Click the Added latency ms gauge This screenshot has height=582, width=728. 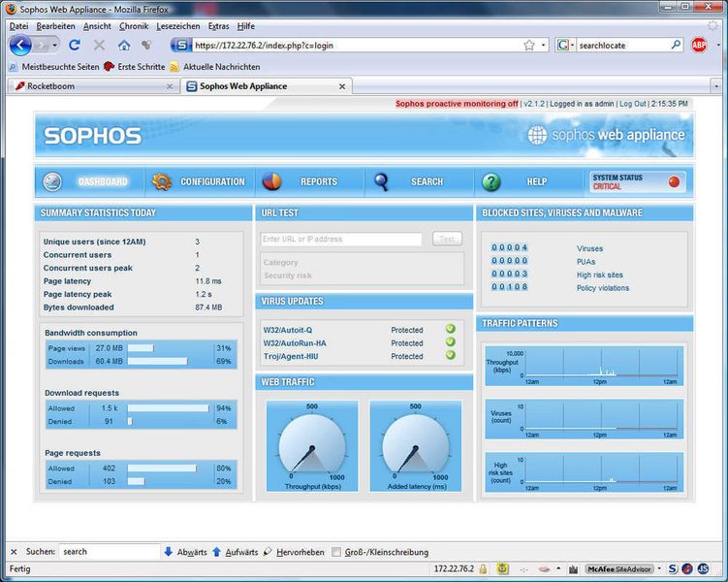click(x=416, y=446)
